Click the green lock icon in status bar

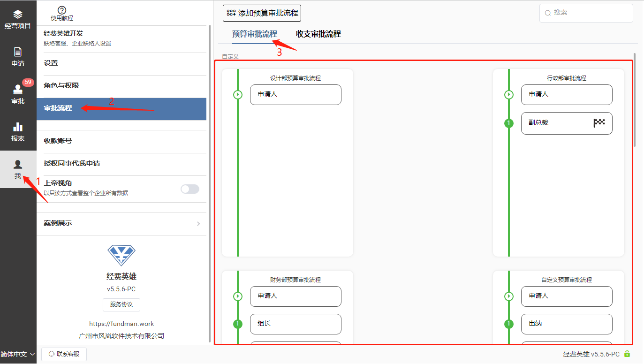coord(627,354)
